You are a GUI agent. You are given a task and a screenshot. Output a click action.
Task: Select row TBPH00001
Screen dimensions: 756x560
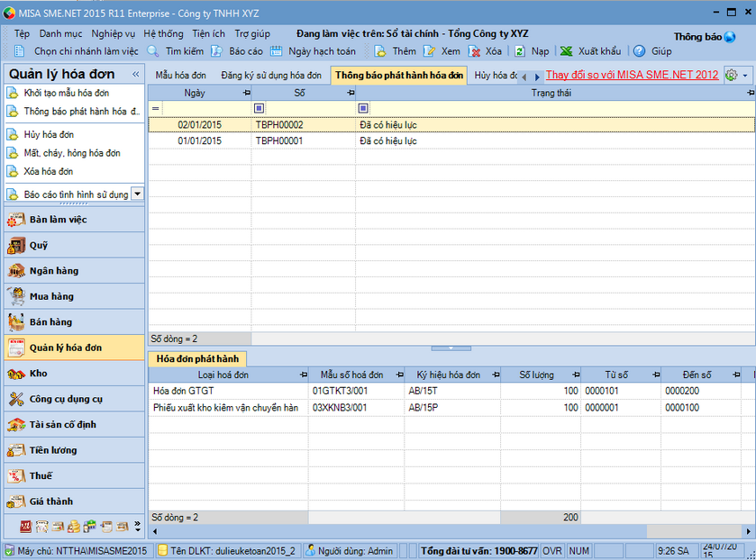(451, 140)
